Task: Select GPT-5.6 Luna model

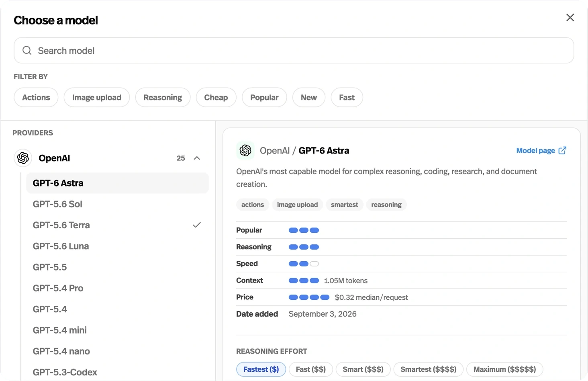Action: [x=117, y=246]
